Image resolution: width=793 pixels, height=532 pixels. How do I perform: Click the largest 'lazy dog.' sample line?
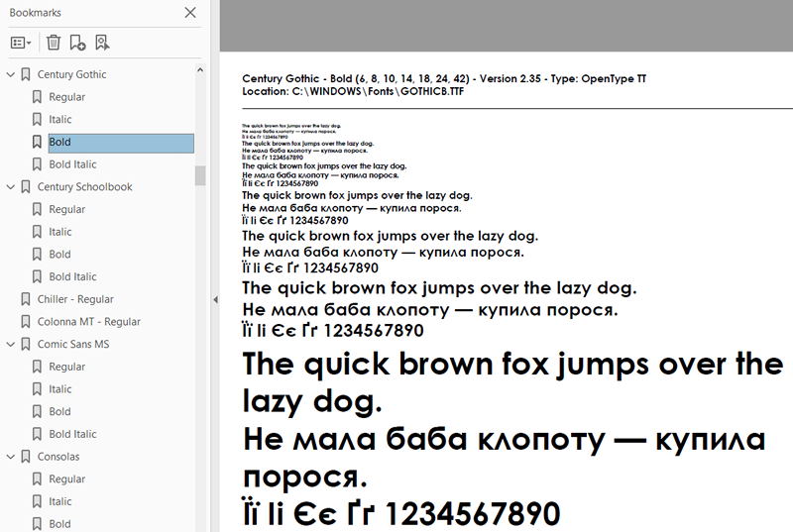(x=312, y=402)
